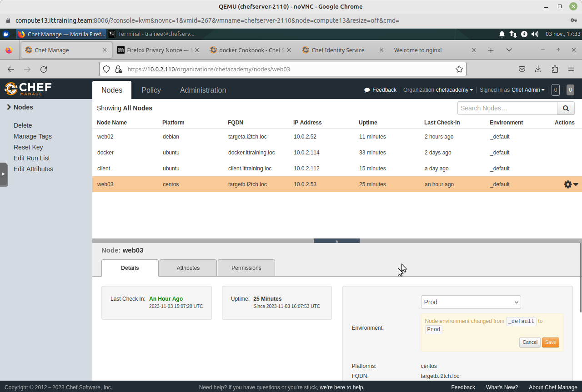Select the Details tab
582x392 pixels.
coord(130,268)
